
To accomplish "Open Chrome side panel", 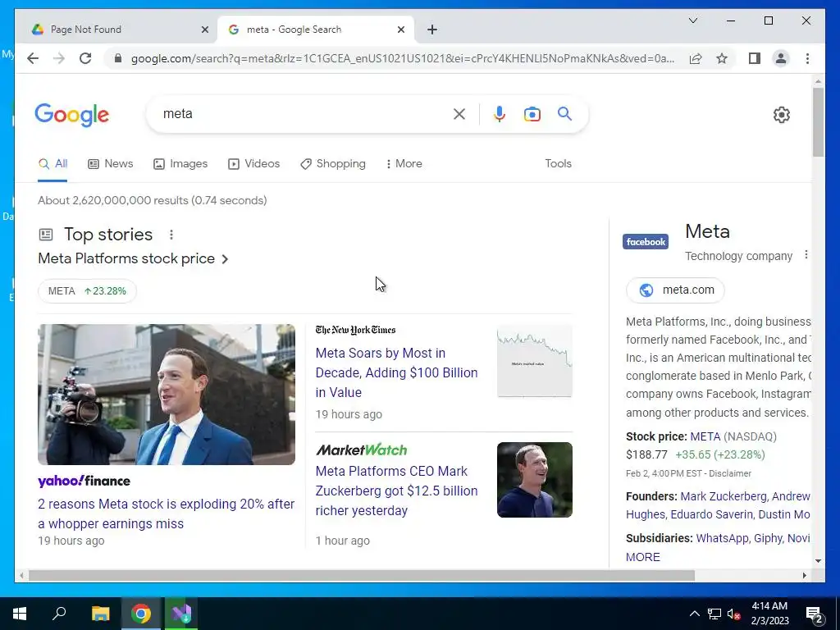I will [755, 58].
